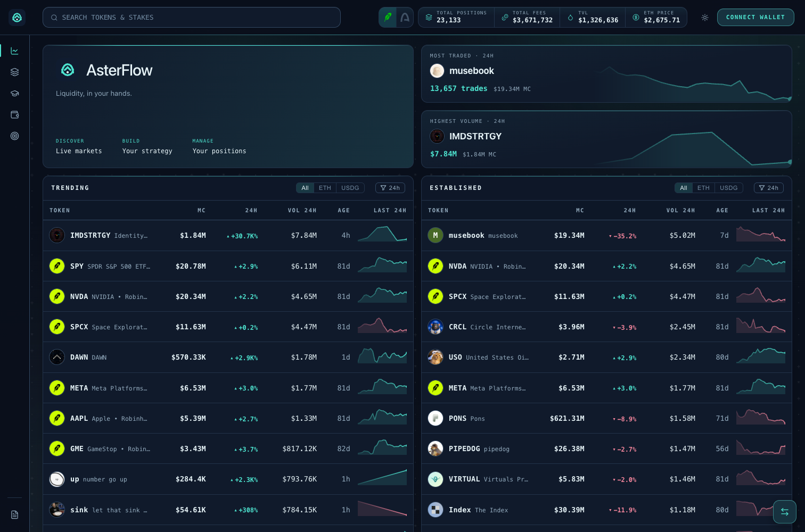Open Discover Live markets link
Viewport: 805px width, 532px height.
[x=79, y=146]
